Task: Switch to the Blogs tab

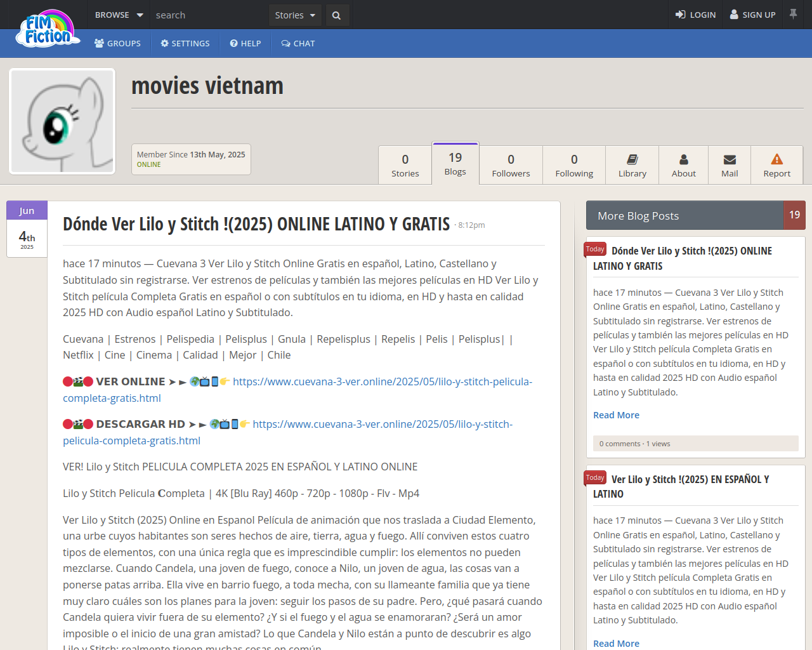Action: [x=455, y=163]
